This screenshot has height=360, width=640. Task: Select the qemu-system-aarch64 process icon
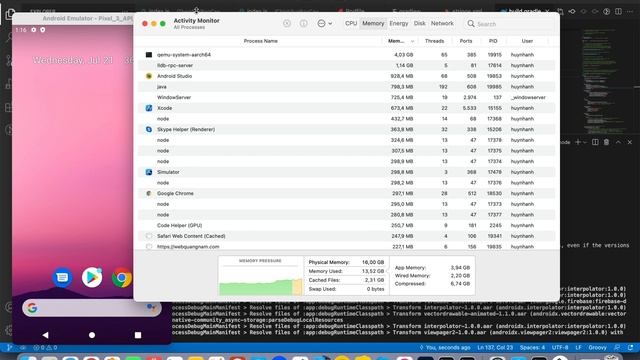pos(149,55)
